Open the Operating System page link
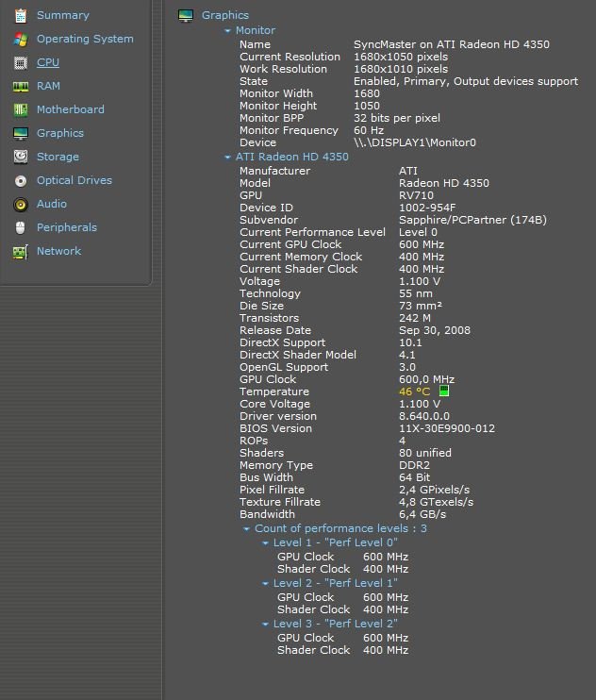 [x=85, y=39]
